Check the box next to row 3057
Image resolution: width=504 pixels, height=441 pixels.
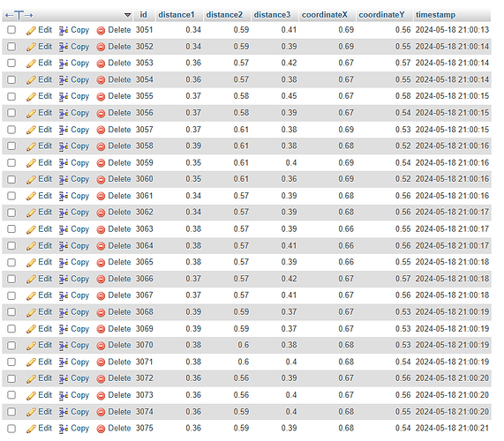pos(11,130)
